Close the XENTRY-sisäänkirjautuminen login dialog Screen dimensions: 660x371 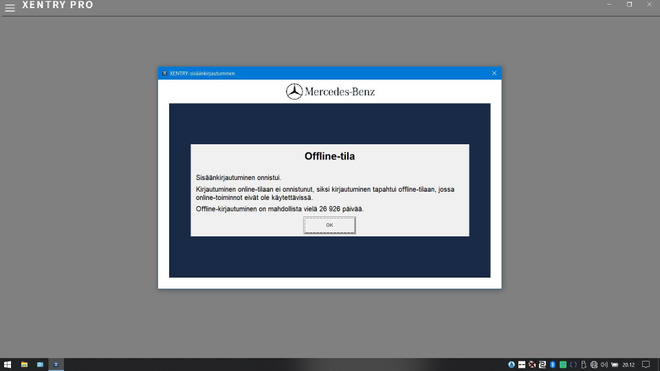[494, 73]
